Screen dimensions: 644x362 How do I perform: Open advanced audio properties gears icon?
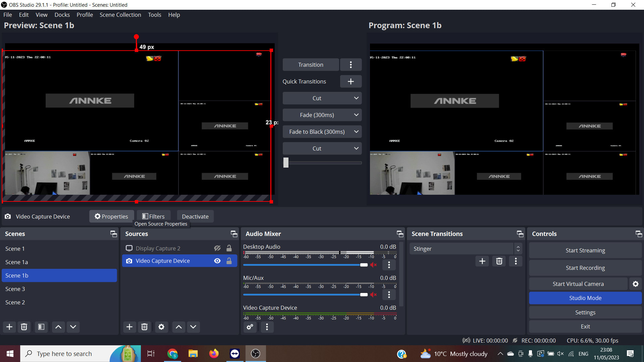pos(250,327)
